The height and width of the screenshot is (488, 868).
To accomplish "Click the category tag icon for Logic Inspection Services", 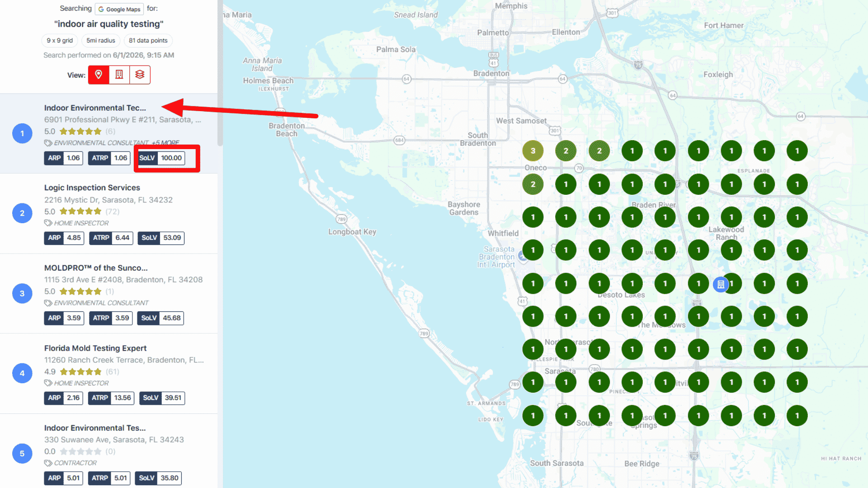I will pos(48,223).
